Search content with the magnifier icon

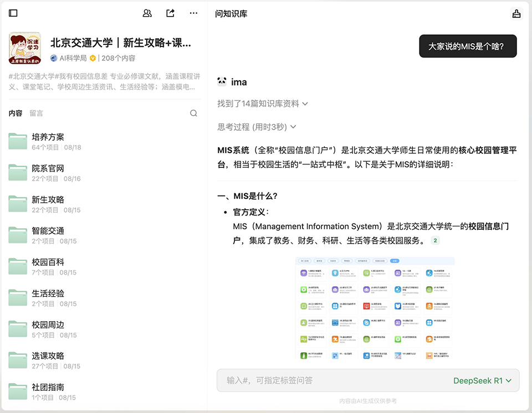click(x=193, y=113)
